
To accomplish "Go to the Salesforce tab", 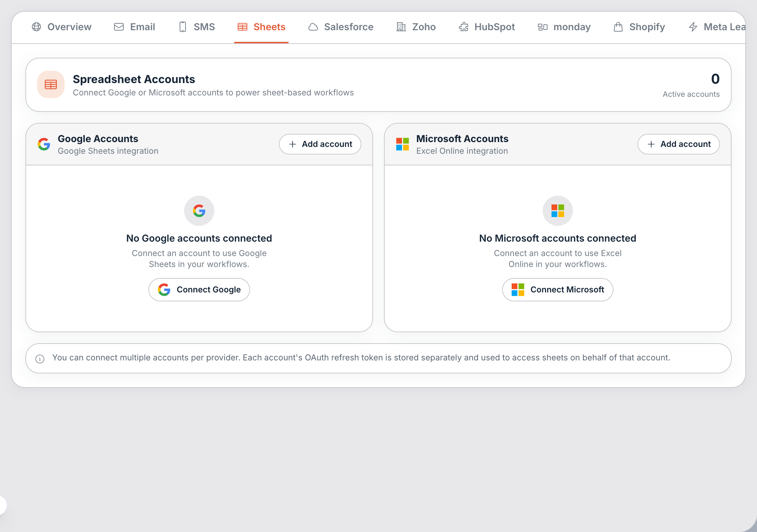I will [341, 27].
